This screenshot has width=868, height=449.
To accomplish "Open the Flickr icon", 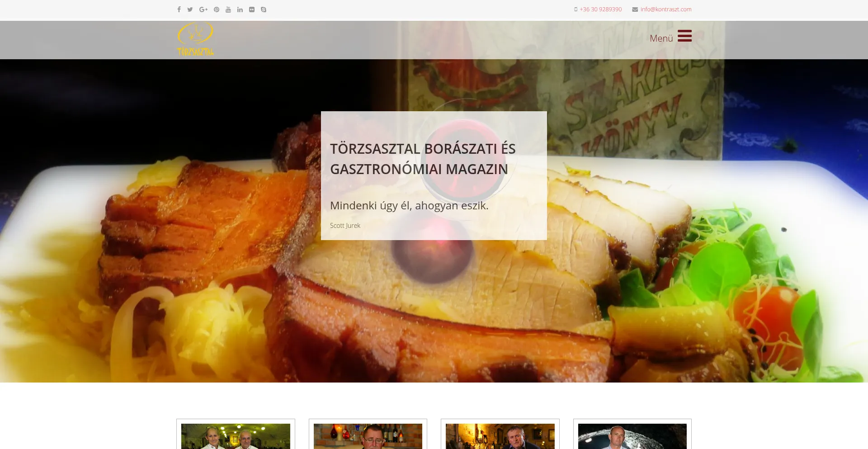I will pos(252,9).
